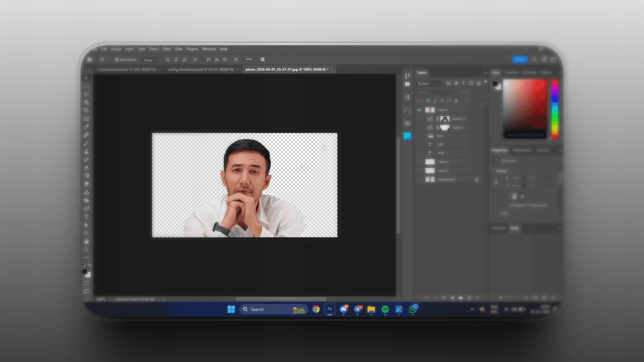Open the History panel icon
Image resolution: width=644 pixels, height=362 pixels.
pyautogui.click(x=407, y=76)
